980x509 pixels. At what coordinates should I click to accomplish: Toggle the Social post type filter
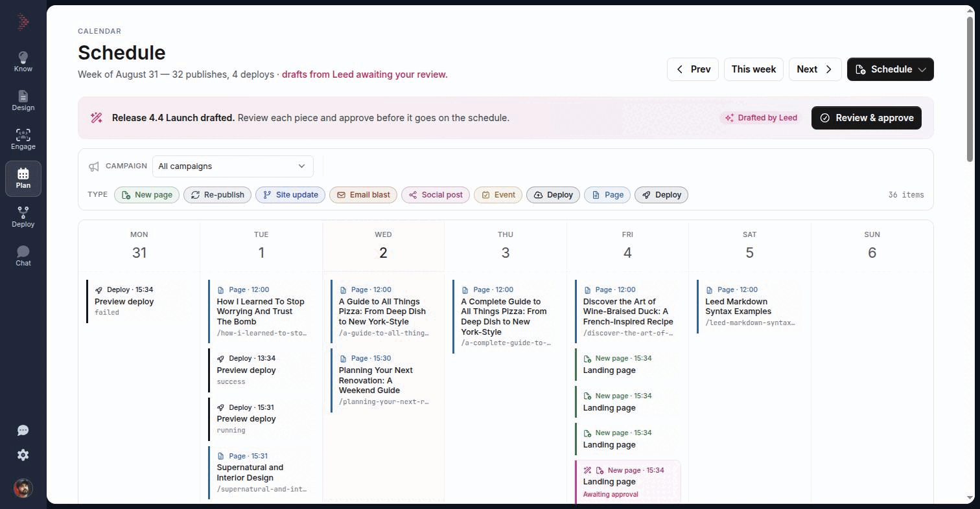pos(436,195)
